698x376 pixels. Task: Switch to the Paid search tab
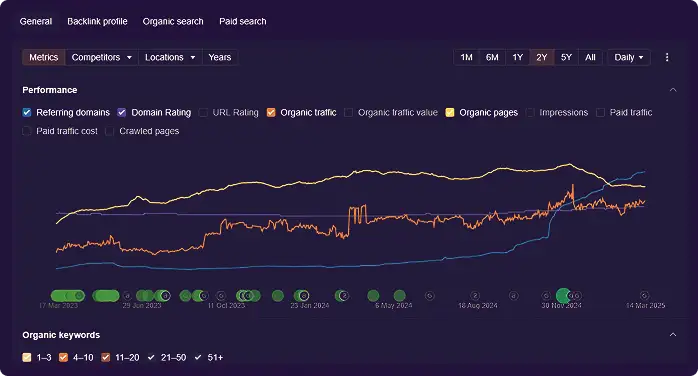coord(243,21)
